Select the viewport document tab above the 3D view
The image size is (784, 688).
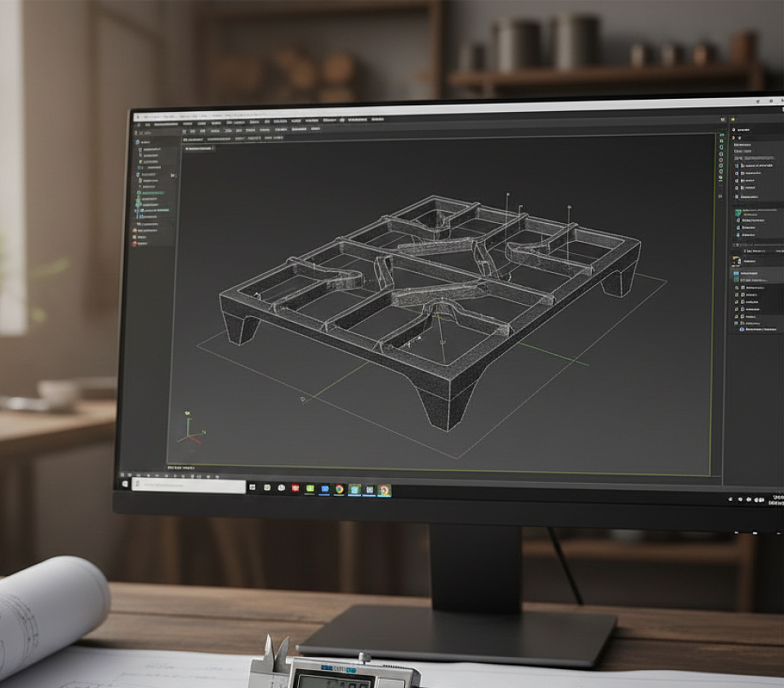tap(198, 149)
